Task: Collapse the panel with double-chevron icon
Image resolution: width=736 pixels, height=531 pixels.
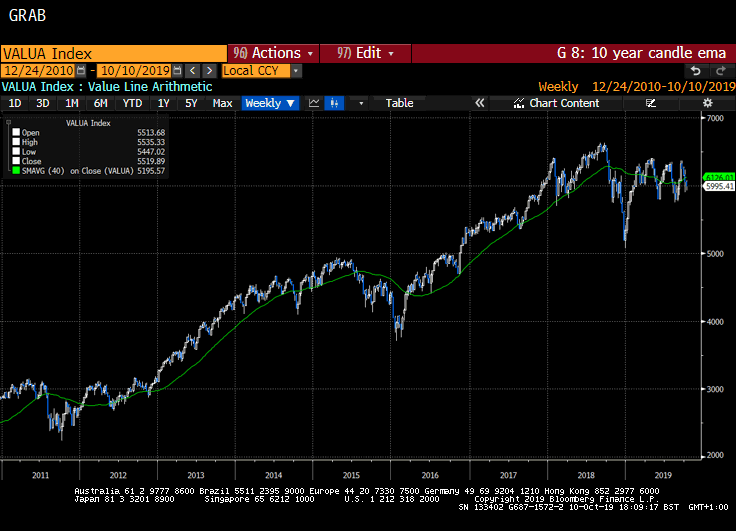Action: [x=479, y=103]
